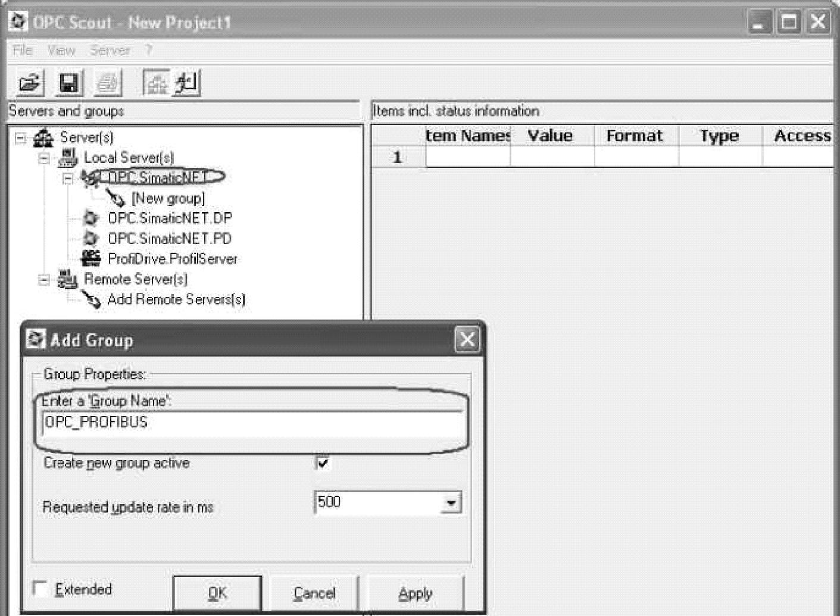This screenshot has width=840, height=616.
Task: Select the Value column header
Action: [552, 136]
